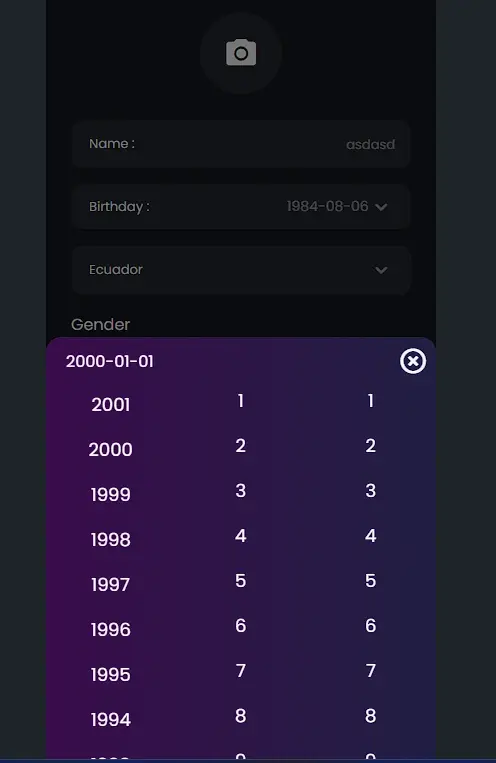Pick year 1999 in the list
The height and width of the screenshot is (763, 496).
point(110,495)
